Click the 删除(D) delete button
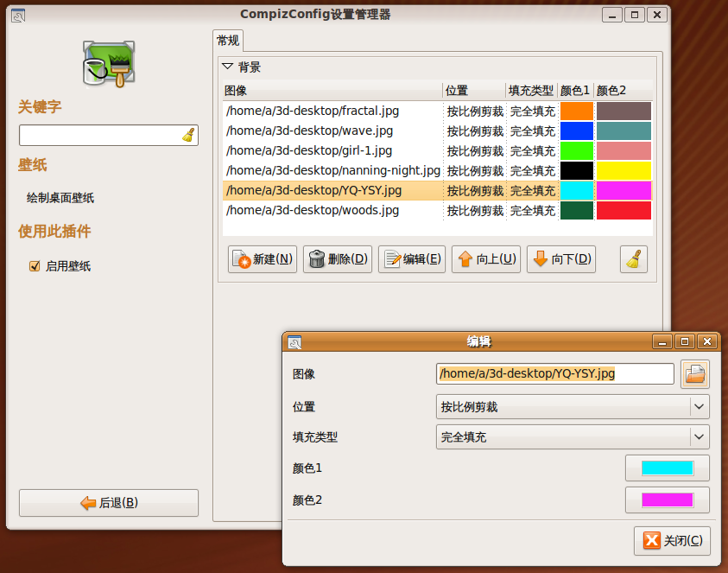Viewport: 728px width, 573px height. pos(338,259)
